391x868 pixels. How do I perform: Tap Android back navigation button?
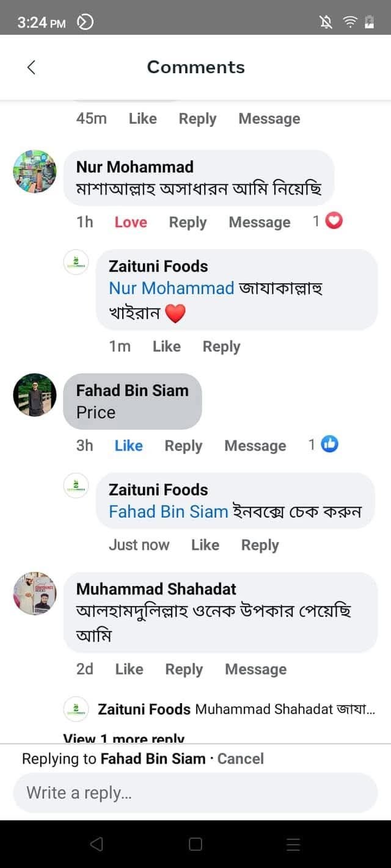(97, 844)
